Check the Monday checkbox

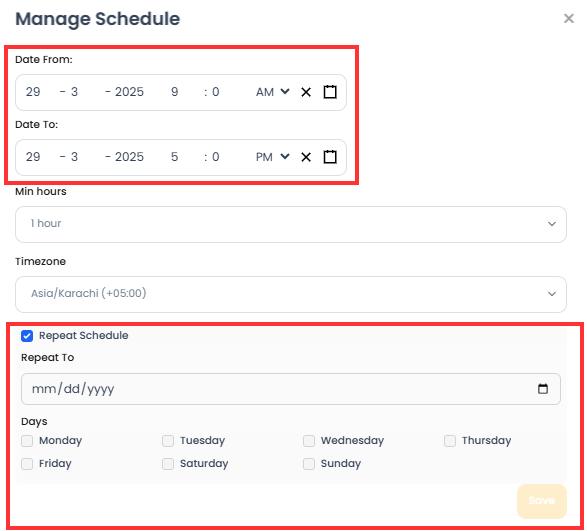(27, 441)
